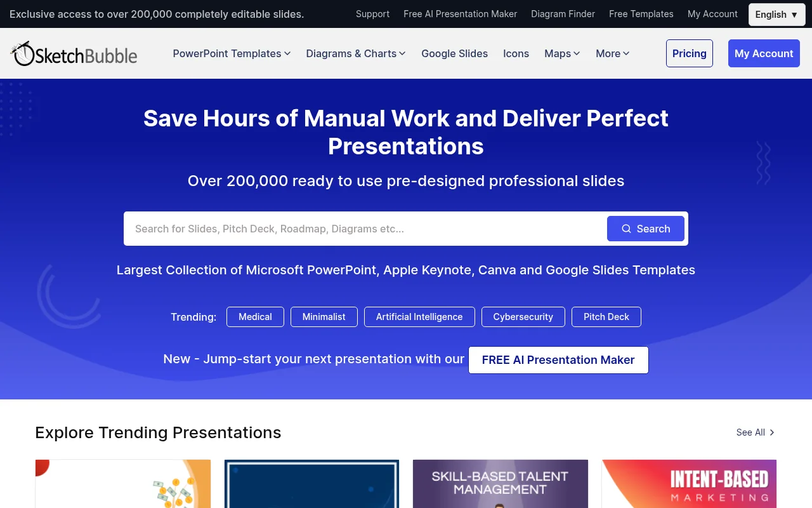The height and width of the screenshot is (508, 812).
Task: Select the Cybersecurity trending tag
Action: [x=523, y=317]
